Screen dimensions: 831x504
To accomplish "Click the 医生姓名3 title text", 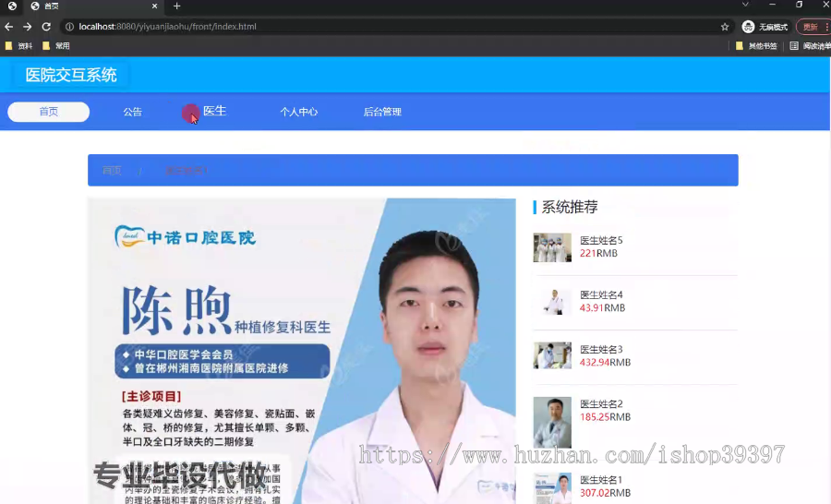I will click(601, 350).
